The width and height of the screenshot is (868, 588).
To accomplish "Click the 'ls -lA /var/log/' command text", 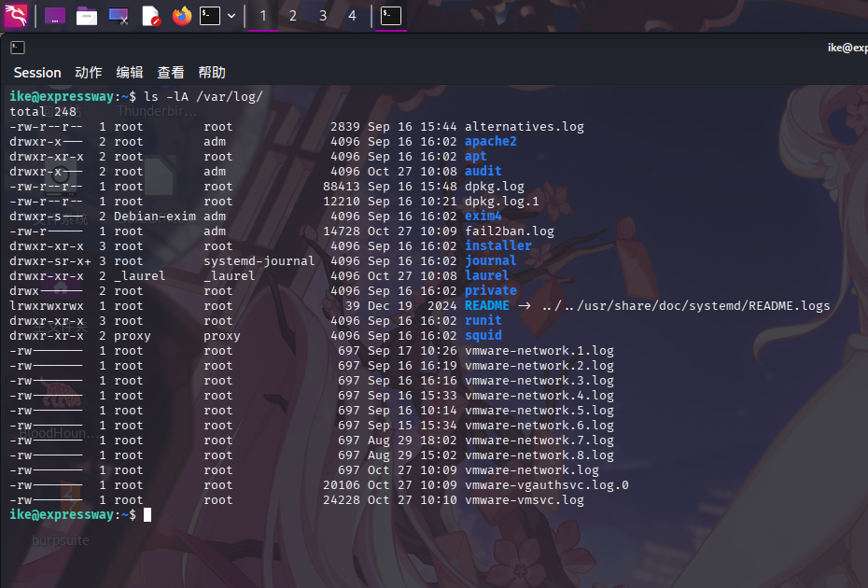I will click(203, 97).
